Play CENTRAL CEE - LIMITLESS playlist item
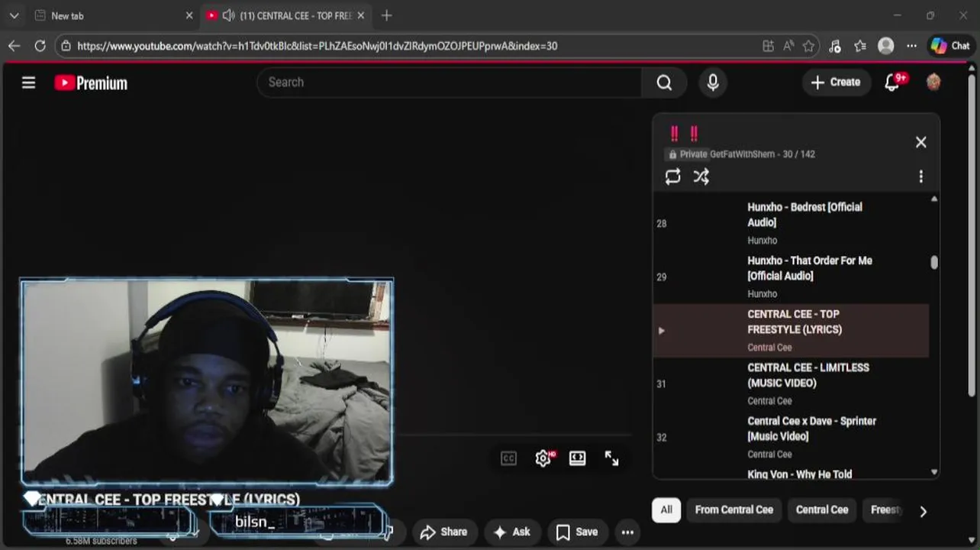The width and height of the screenshot is (980, 550). point(791,383)
